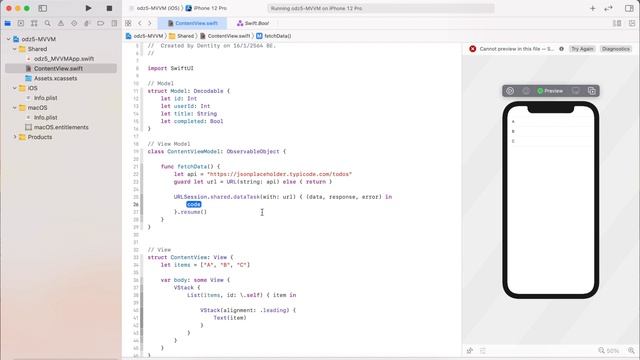Expand the Products group
The width and height of the screenshot is (640, 360).
point(15,137)
